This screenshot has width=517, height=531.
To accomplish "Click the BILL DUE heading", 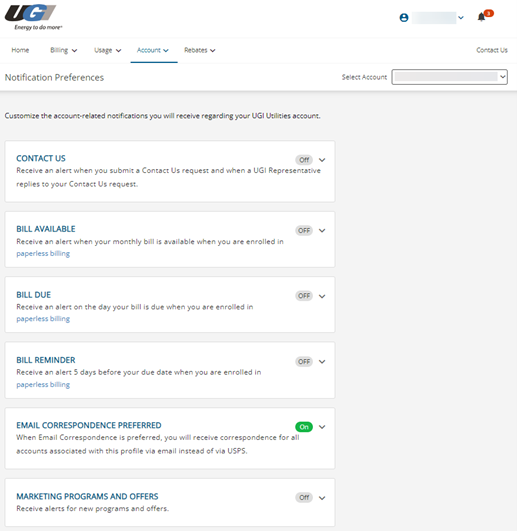I will 34,295.
